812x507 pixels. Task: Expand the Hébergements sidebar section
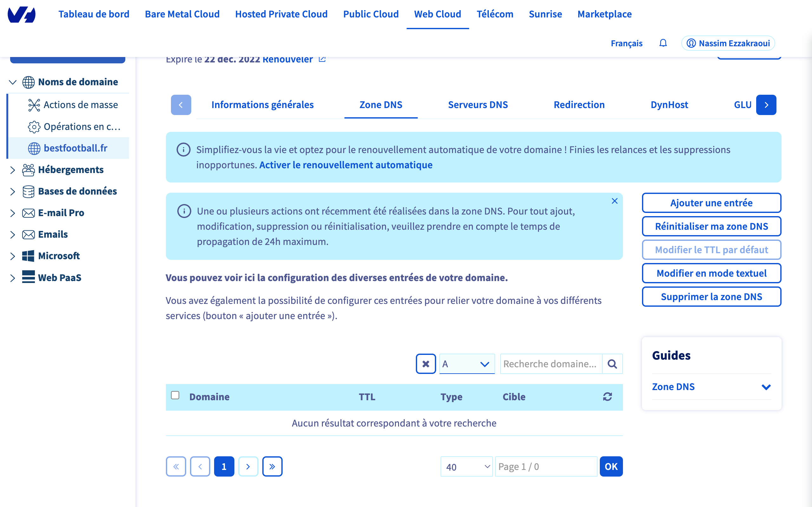(x=13, y=170)
